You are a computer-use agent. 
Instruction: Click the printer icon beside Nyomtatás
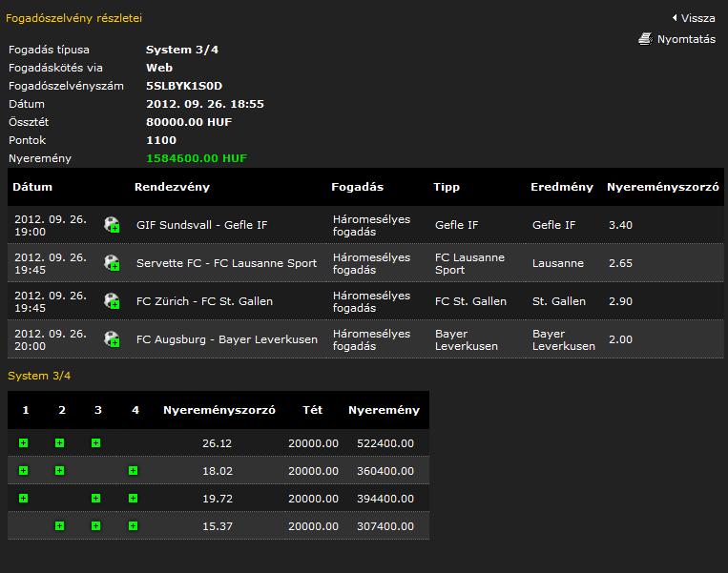pos(645,39)
